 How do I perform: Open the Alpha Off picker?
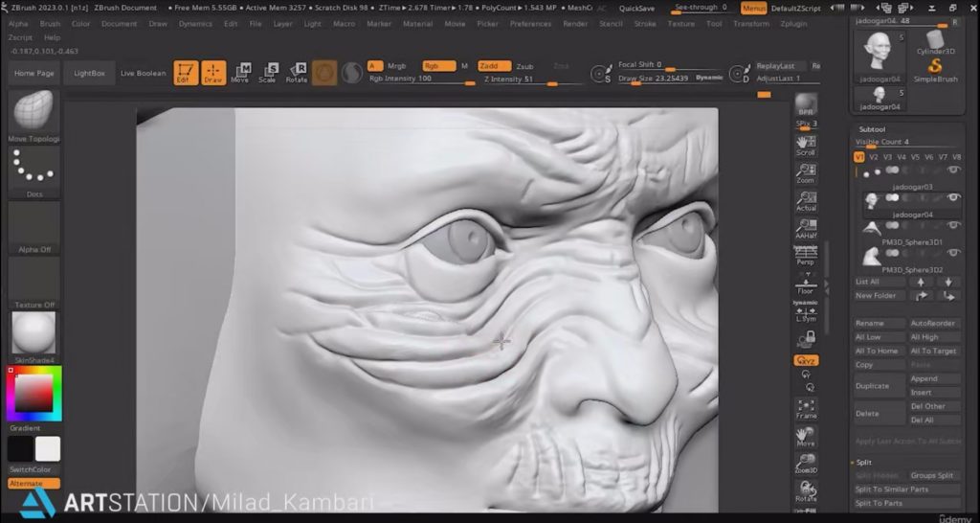click(x=33, y=227)
